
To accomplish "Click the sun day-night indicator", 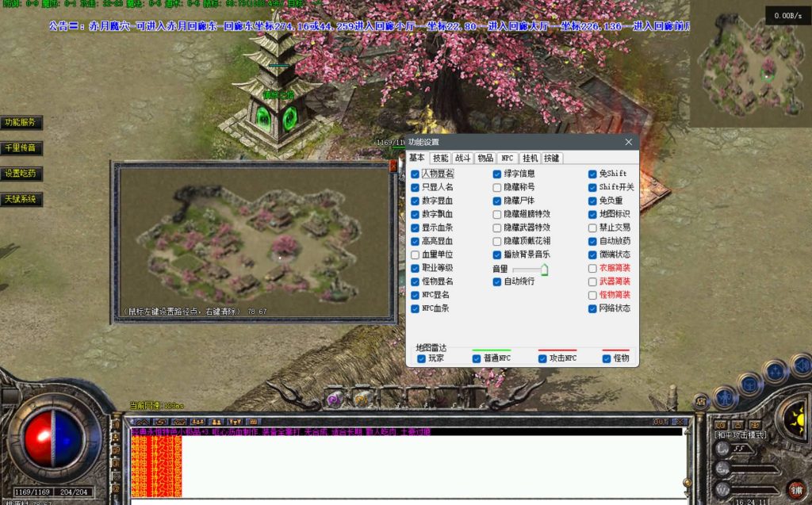I will 793,420.
